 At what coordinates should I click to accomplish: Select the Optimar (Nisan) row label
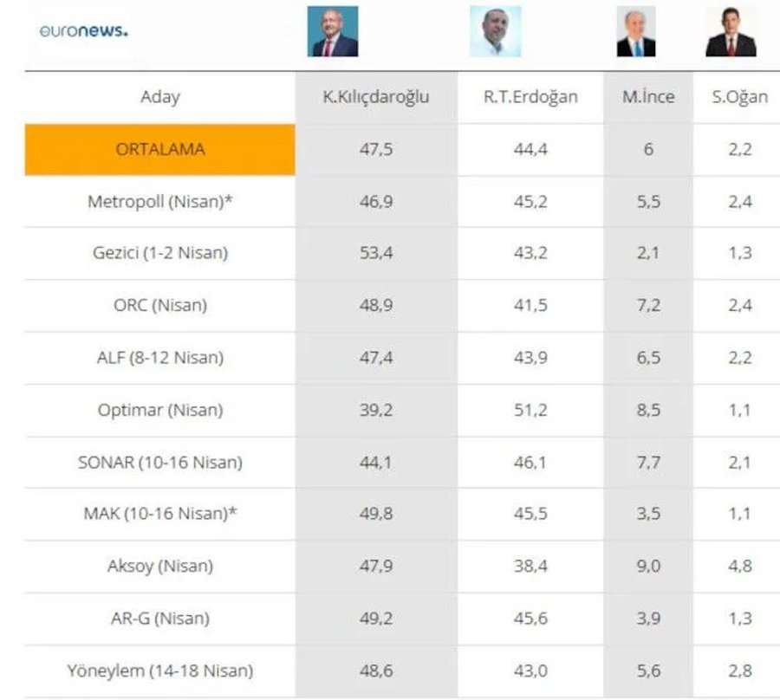click(160, 410)
